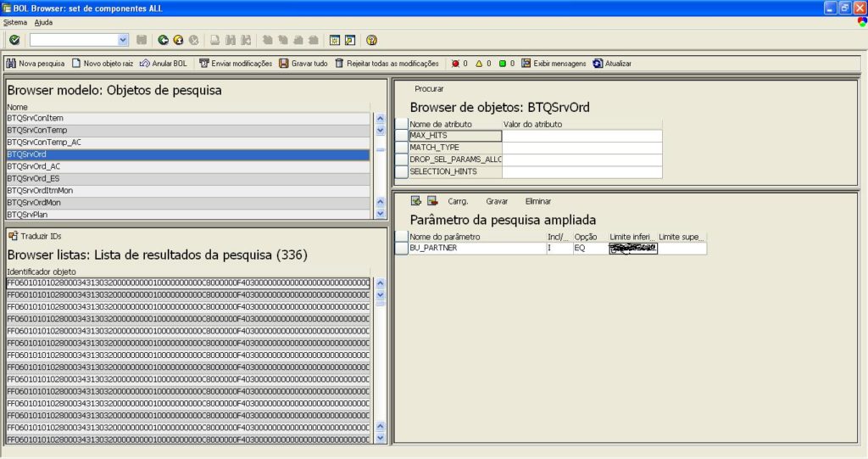This screenshot has width=868, height=459.
Task: Start a Nova pesquisa with binoculars icon
Action: (x=12, y=64)
